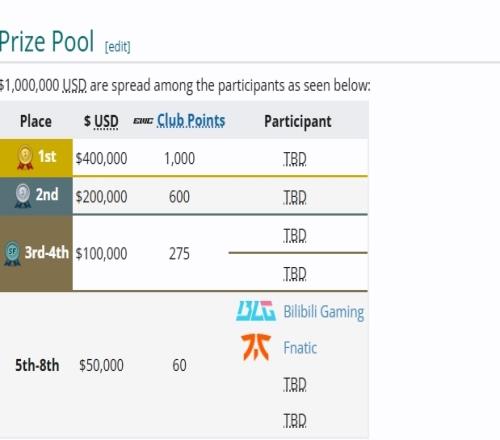Click USD in the prize pool description
Image resolution: width=500 pixels, height=440 pixels.
coord(75,86)
